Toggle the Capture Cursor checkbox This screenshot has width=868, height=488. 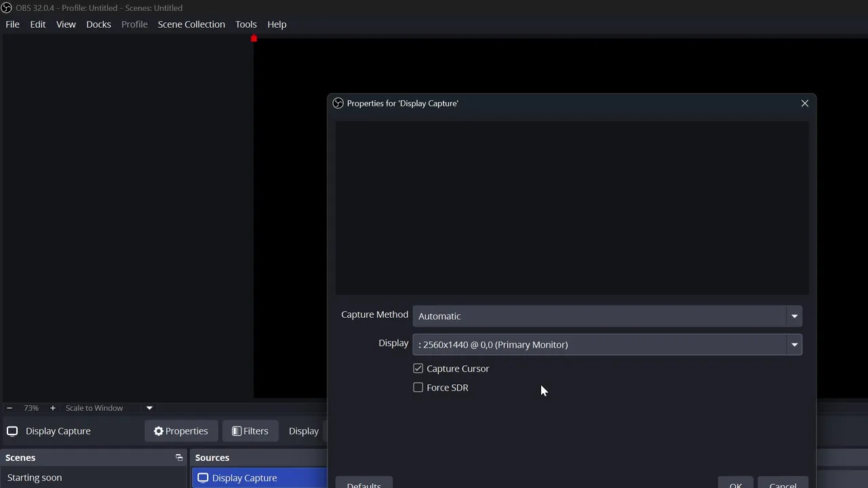point(418,369)
